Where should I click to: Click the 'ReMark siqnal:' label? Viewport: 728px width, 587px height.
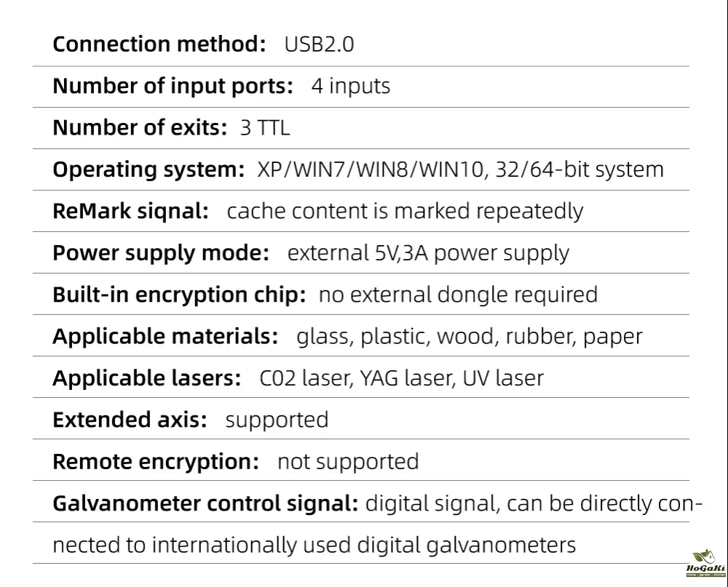[x=131, y=212]
